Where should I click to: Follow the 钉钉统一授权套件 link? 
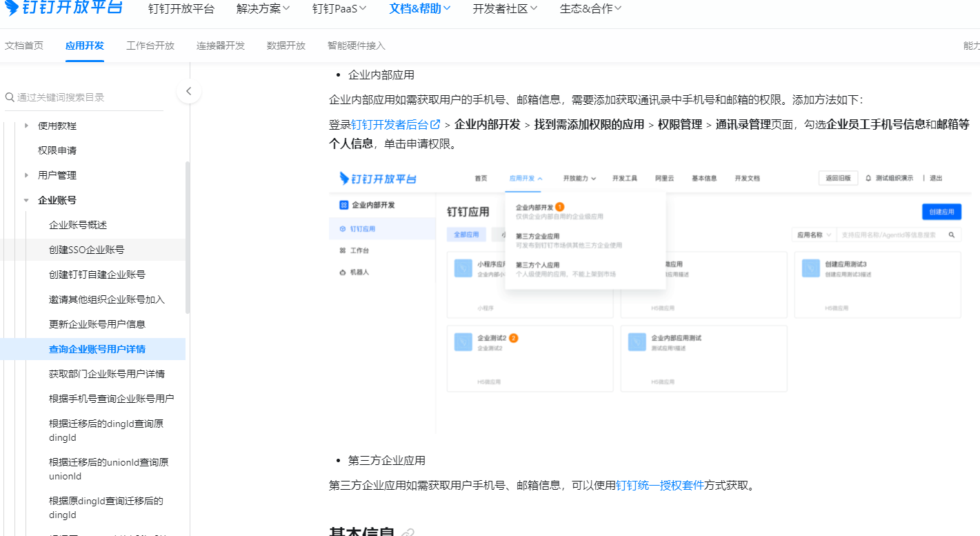tap(660, 485)
